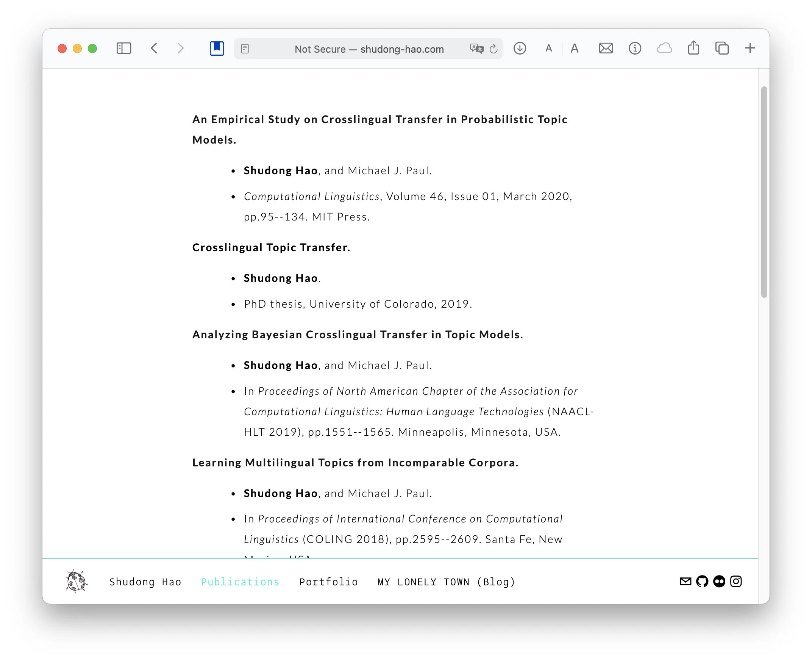Screen dimensions: 812x660
Task: Open the email icon in footer
Action: [x=685, y=581]
